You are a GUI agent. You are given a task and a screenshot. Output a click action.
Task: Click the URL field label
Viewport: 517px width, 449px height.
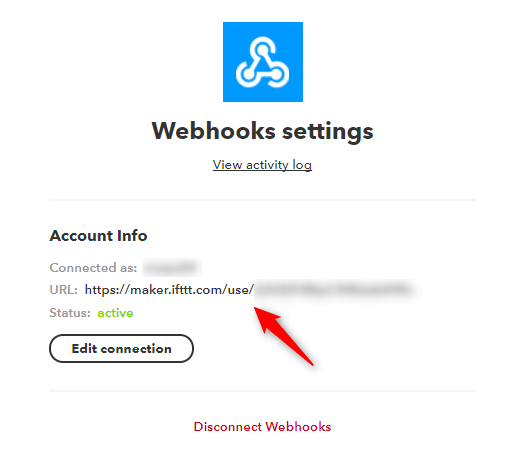pos(63,290)
